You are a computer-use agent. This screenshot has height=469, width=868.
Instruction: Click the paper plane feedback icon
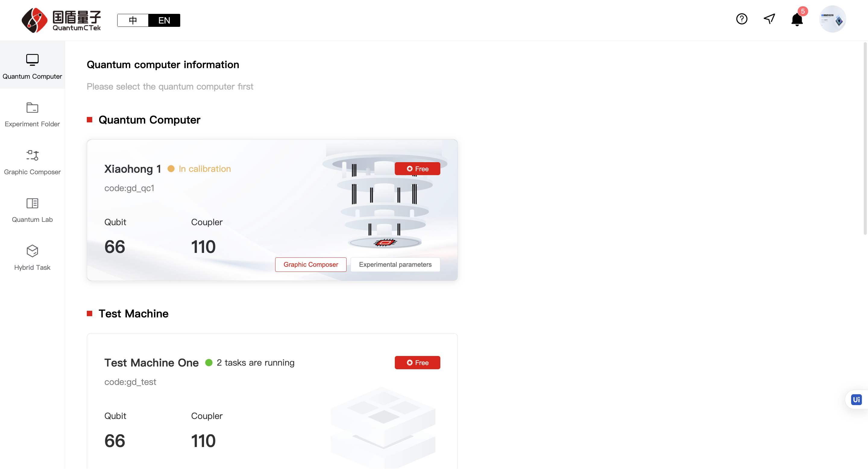click(x=769, y=19)
